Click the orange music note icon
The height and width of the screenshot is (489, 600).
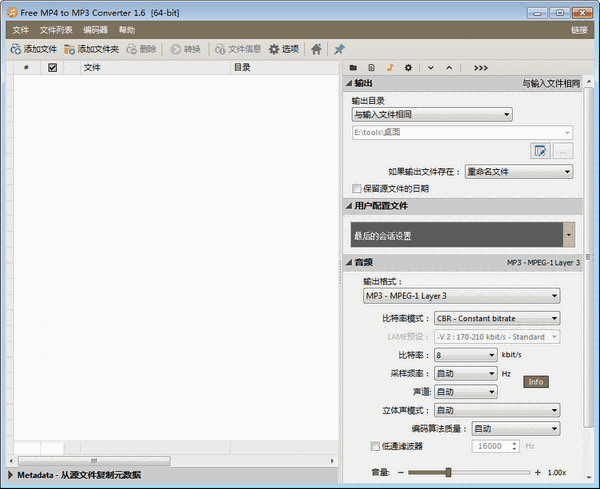390,68
